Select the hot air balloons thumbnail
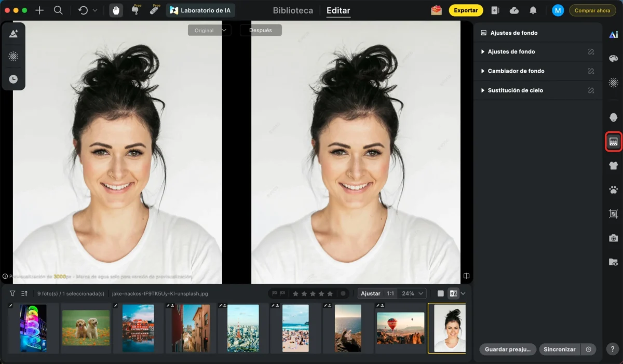 point(400,328)
